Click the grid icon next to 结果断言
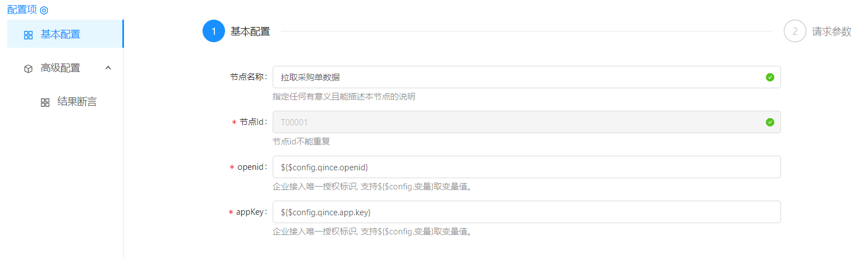Screen dimensions: 868x258 45,102
